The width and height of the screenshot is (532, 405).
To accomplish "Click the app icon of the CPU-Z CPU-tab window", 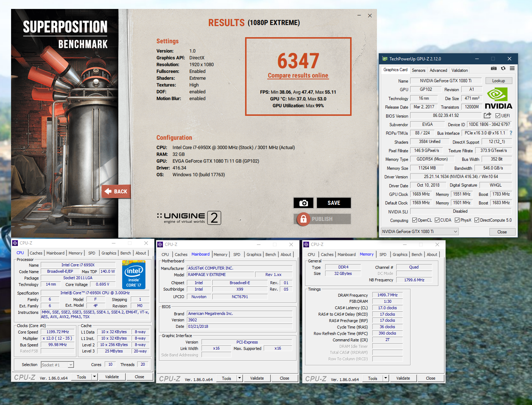I will pos(15,243).
